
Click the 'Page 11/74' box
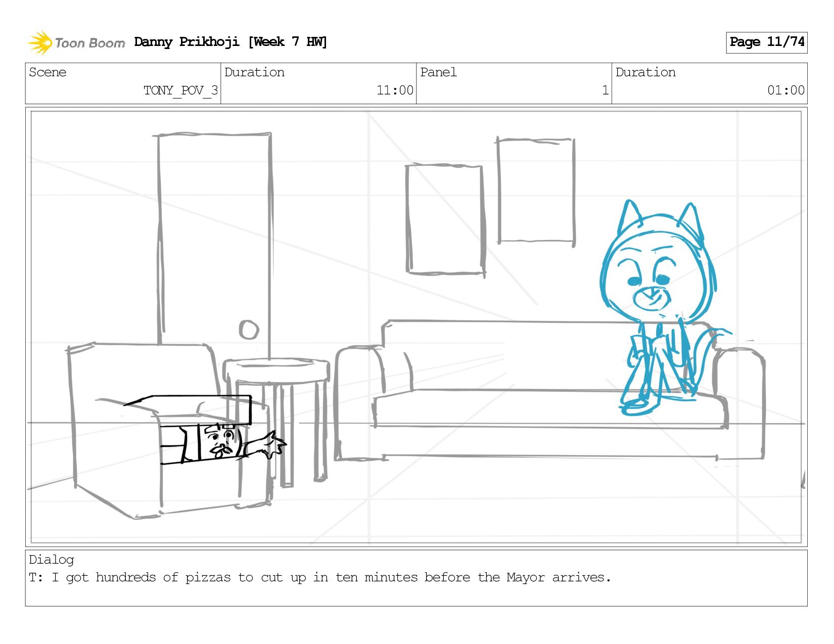[766, 42]
